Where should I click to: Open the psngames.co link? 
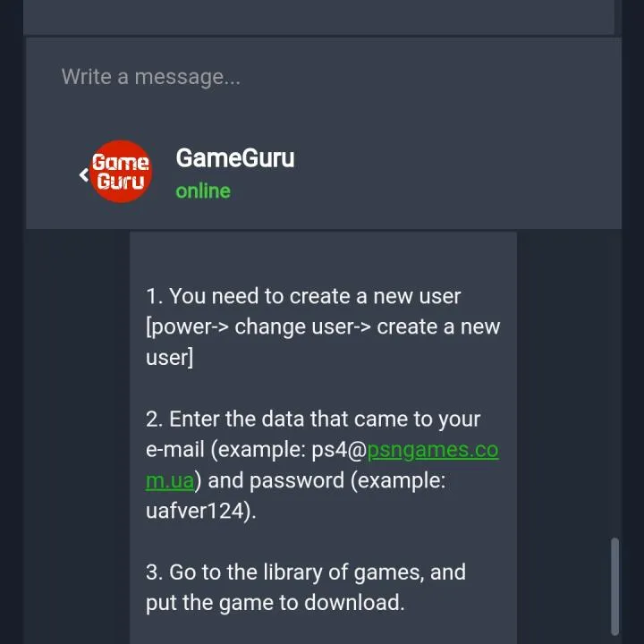click(433, 450)
